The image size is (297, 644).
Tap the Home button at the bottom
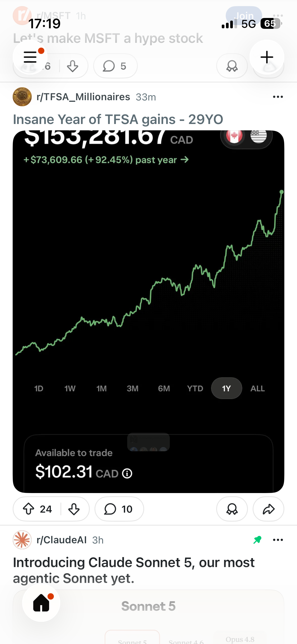pos(41,602)
